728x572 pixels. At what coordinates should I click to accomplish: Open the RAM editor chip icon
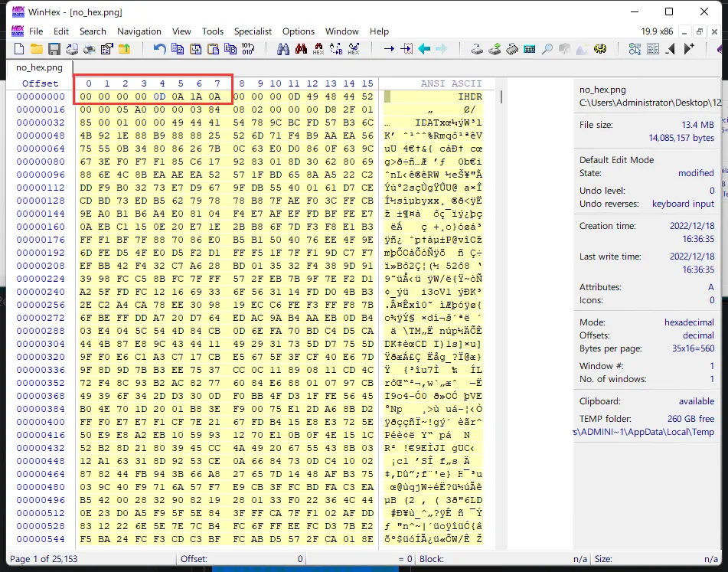point(511,49)
